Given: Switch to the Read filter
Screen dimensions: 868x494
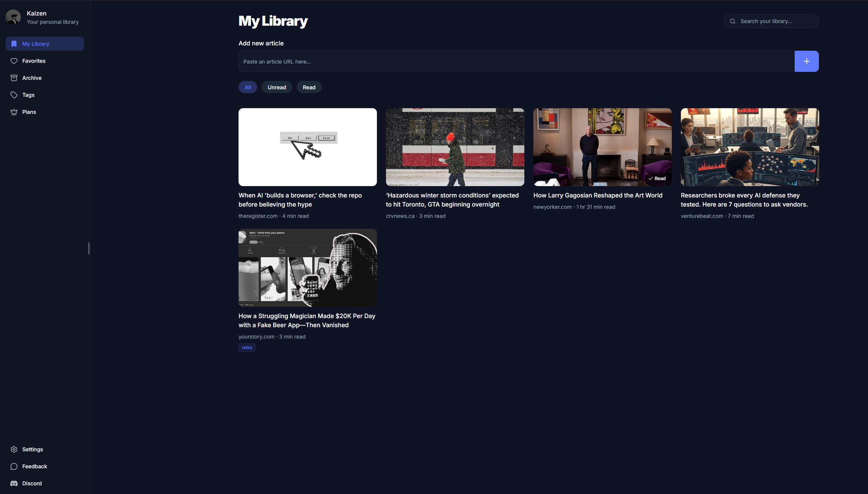Looking at the screenshot, I should tap(309, 87).
